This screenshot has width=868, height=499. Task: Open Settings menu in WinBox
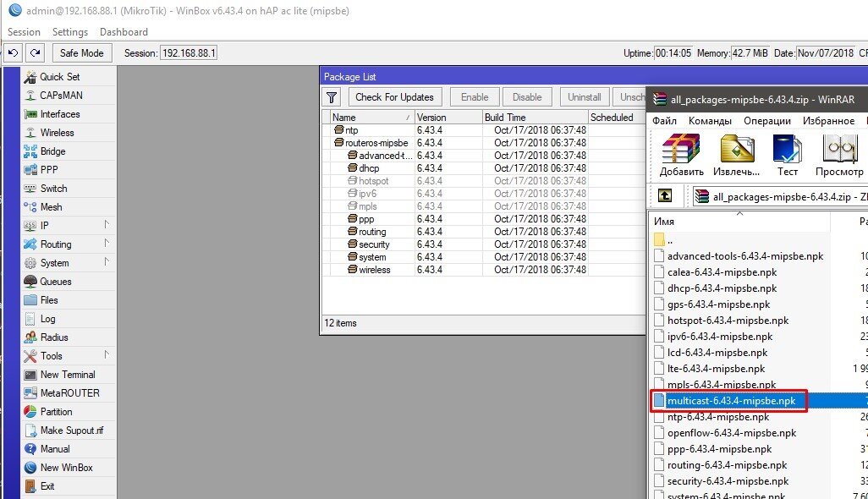pyautogui.click(x=69, y=32)
